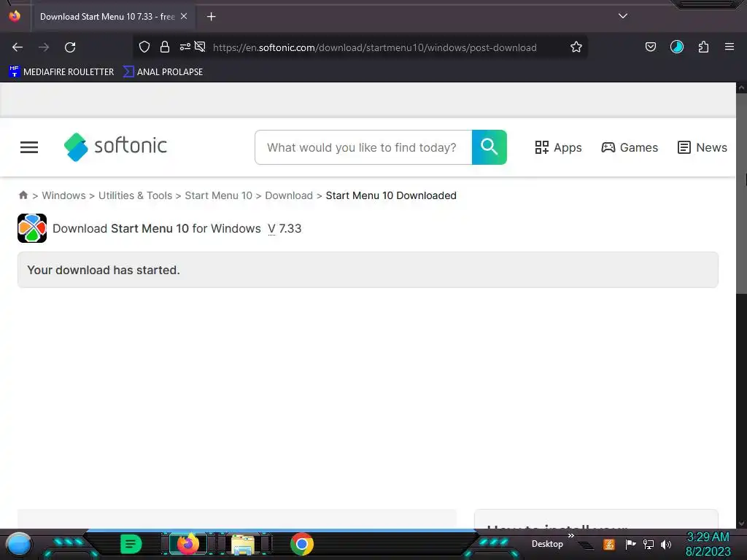Screen dimensions: 747x560
Task: Click the V 7.33 version label
Action: click(285, 228)
